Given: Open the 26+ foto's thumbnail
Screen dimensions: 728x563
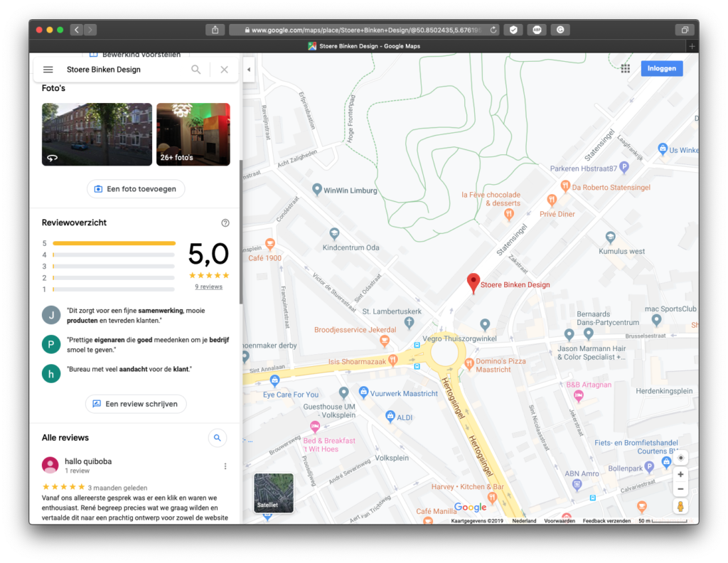Looking at the screenshot, I should [x=193, y=134].
